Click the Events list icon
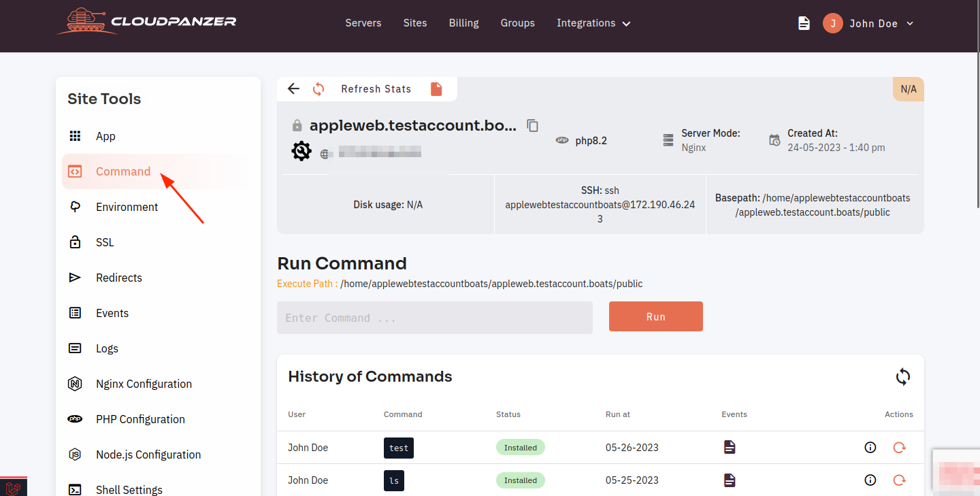Screen dimensions: 980x496 [x=76, y=313]
